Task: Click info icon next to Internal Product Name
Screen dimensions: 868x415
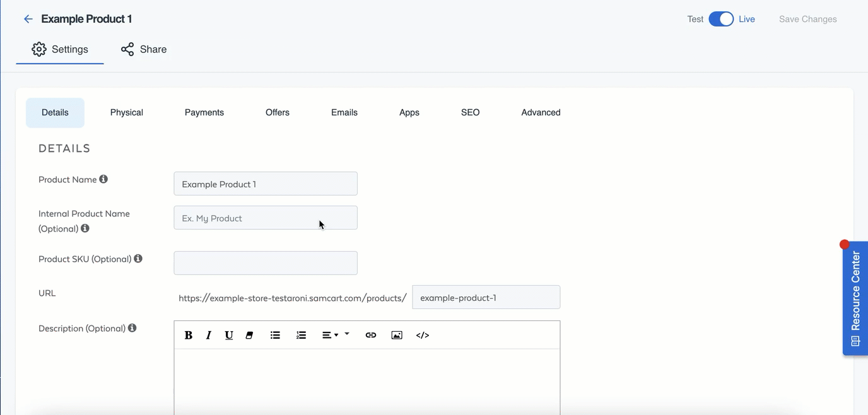Action: pos(85,228)
